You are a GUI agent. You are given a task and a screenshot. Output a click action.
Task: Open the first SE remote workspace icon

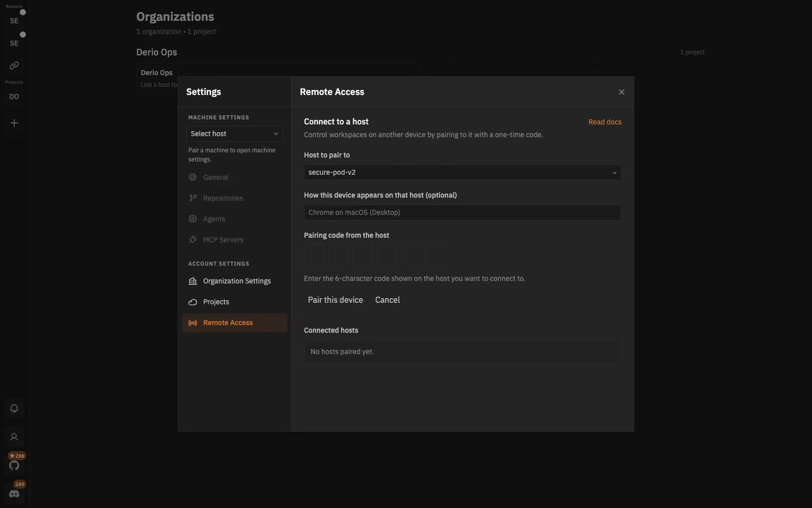[14, 21]
